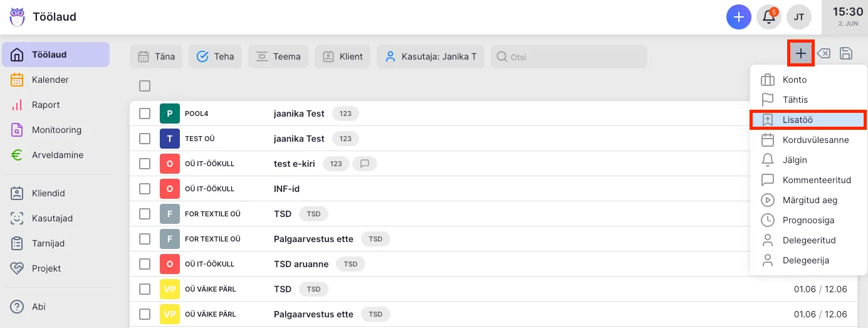Screen dimensions: 868x328
Task: Click the add filter plus icon
Action: 801,54
